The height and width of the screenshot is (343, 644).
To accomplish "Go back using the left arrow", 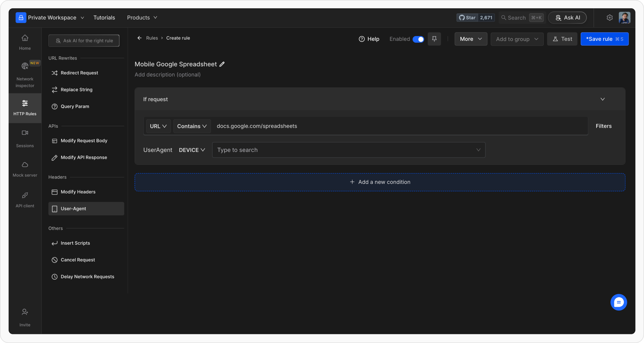I will pos(140,38).
